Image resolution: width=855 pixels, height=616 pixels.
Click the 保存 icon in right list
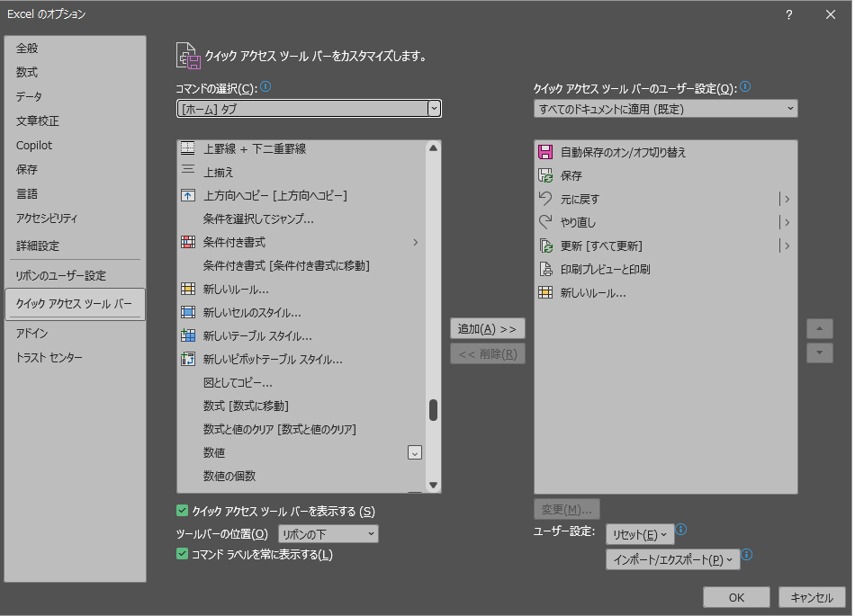(x=545, y=175)
